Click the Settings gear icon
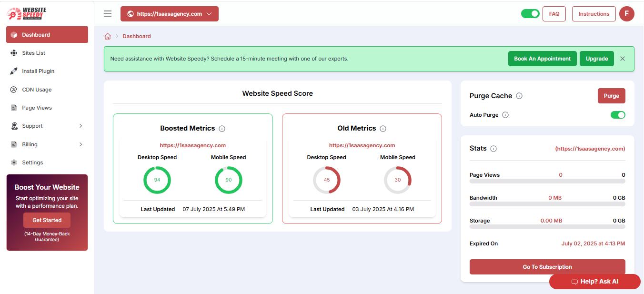The image size is (644, 294). [14, 162]
